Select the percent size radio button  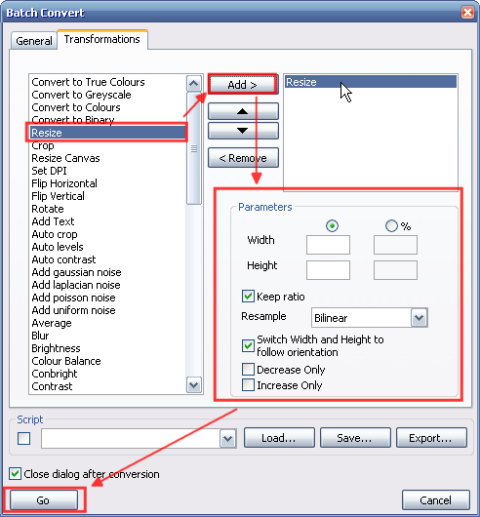click(391, 226)
